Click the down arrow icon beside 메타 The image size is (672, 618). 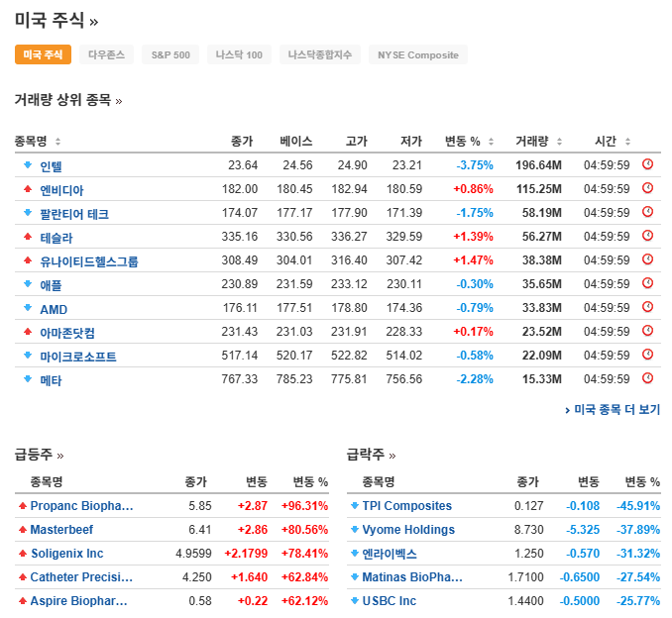(28, 378)
